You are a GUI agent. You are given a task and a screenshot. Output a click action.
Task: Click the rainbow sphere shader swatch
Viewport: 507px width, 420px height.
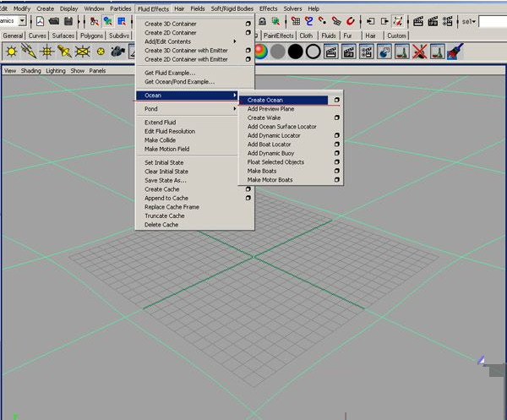pos(261,52)
